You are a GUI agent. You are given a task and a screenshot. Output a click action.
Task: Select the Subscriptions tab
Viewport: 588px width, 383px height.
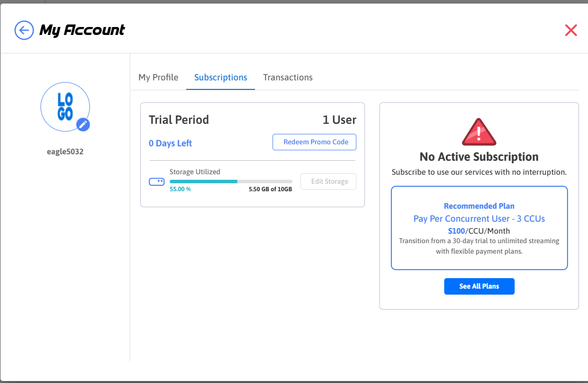221,77
